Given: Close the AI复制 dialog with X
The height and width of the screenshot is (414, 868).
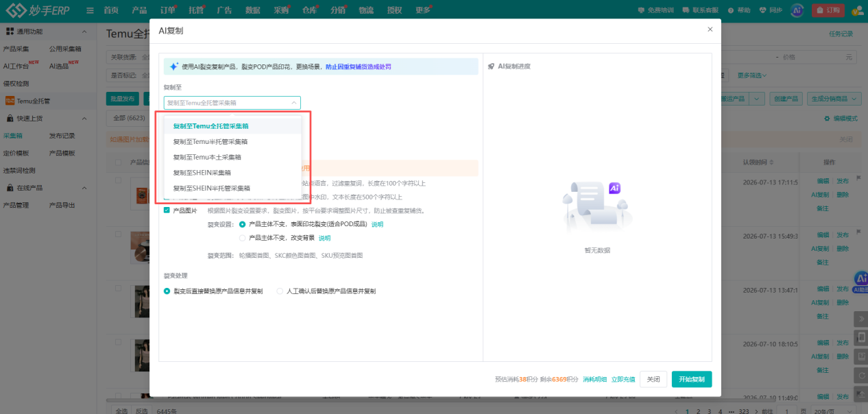Looking at the screenshot, I should pos(710,29).
